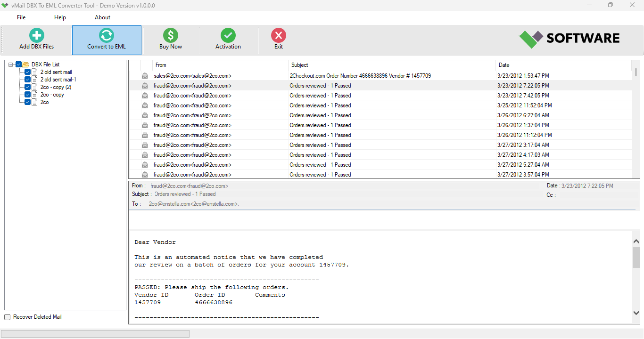Open the About menu
Image resolution: width=644 pixels, height=339 pixels.
[102, 17]
